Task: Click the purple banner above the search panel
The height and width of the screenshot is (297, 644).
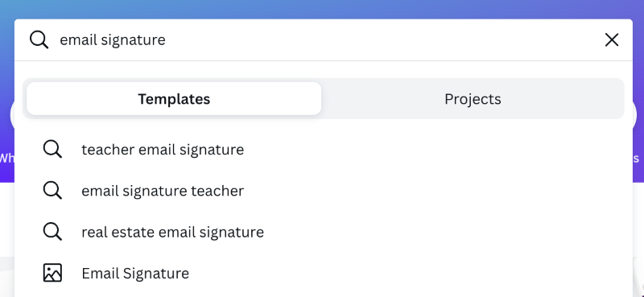Action: (322, 9)
